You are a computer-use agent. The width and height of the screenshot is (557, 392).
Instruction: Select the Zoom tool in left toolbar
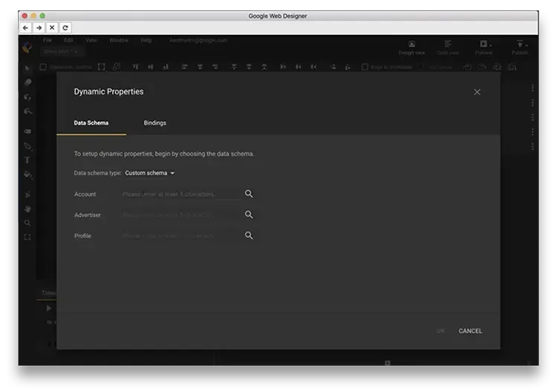(27, 223)
